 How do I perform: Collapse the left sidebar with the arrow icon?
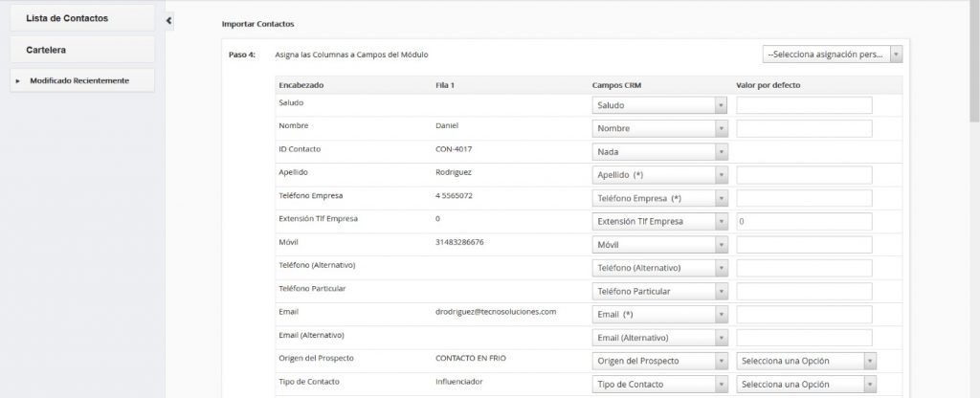[168, 20]
